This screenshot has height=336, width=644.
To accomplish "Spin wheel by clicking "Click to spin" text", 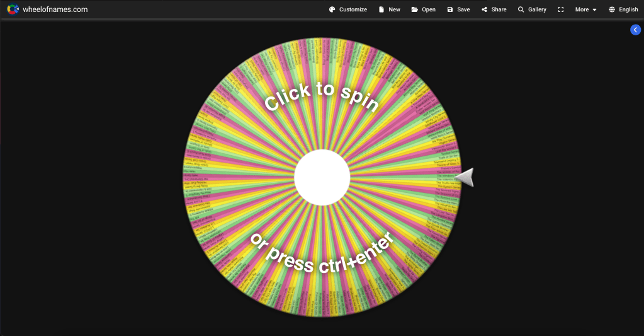I will 322,96.
